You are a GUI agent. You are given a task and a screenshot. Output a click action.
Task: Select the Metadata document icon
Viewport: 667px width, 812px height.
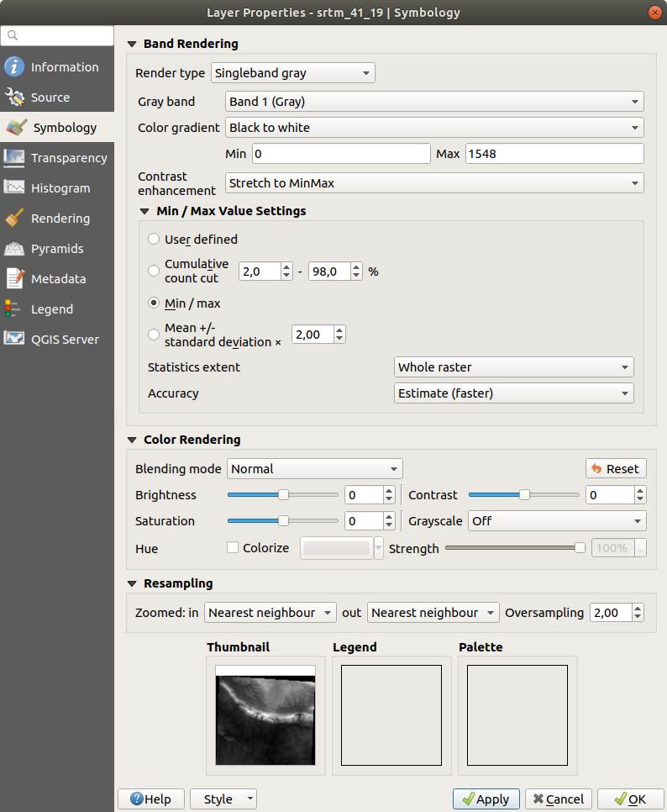pos(14,279)
